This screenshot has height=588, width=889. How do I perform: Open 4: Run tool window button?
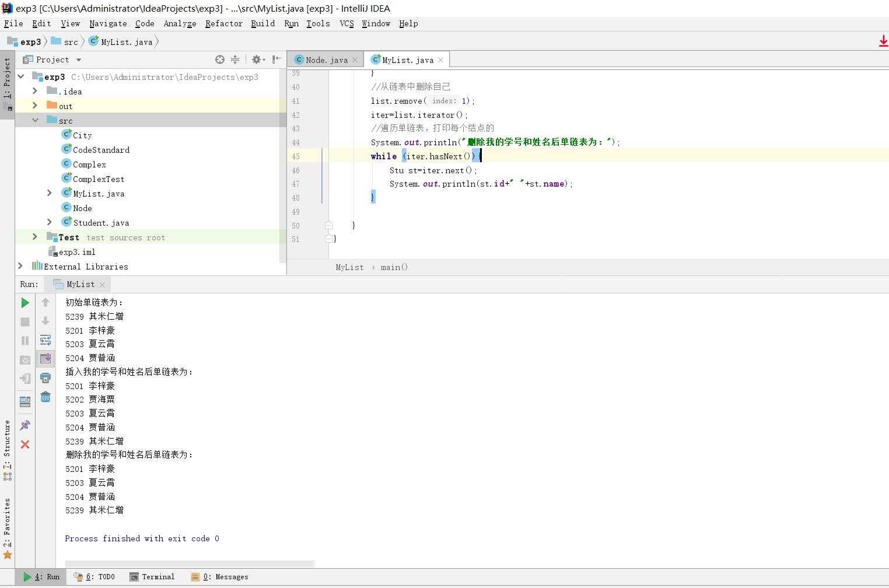click(x=41, y=576)
